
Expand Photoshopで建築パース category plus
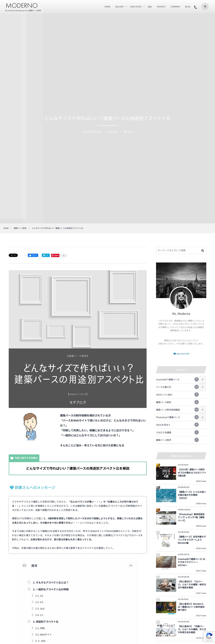point(202,417)
